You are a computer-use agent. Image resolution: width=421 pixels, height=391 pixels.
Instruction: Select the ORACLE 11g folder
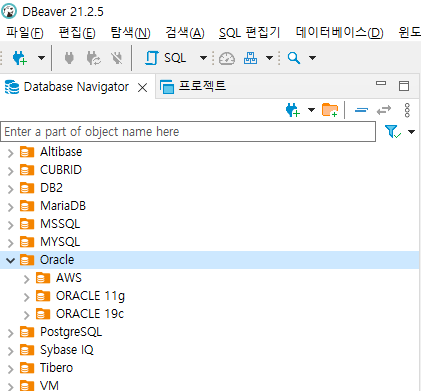pos(90,296)
